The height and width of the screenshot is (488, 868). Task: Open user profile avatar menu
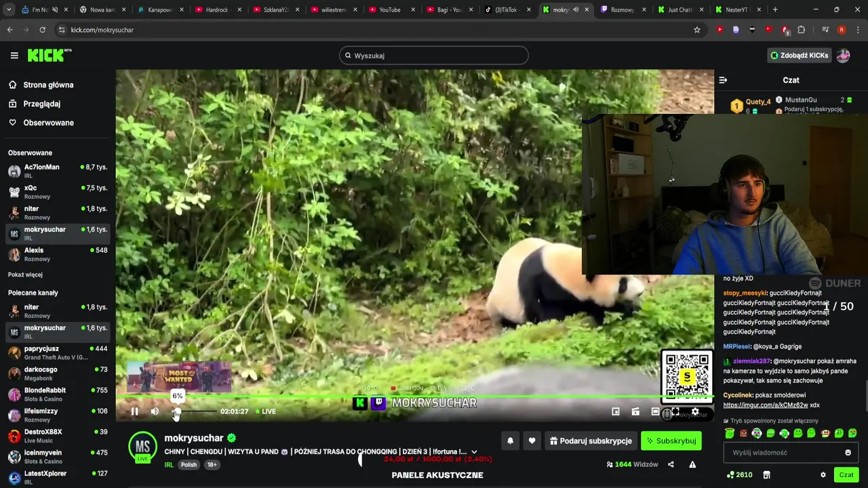[843, 56]
